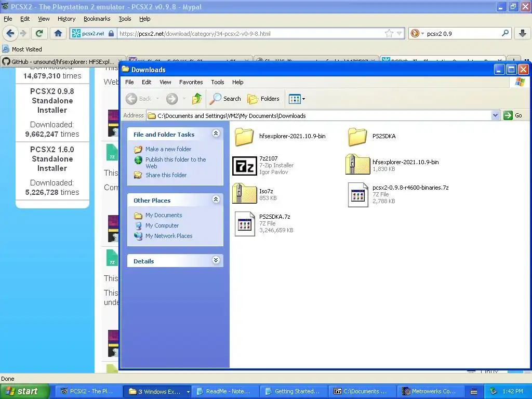Click the pcsx2.net site identity button
Screen dimensions: 532x399
(x=93, y=33)
